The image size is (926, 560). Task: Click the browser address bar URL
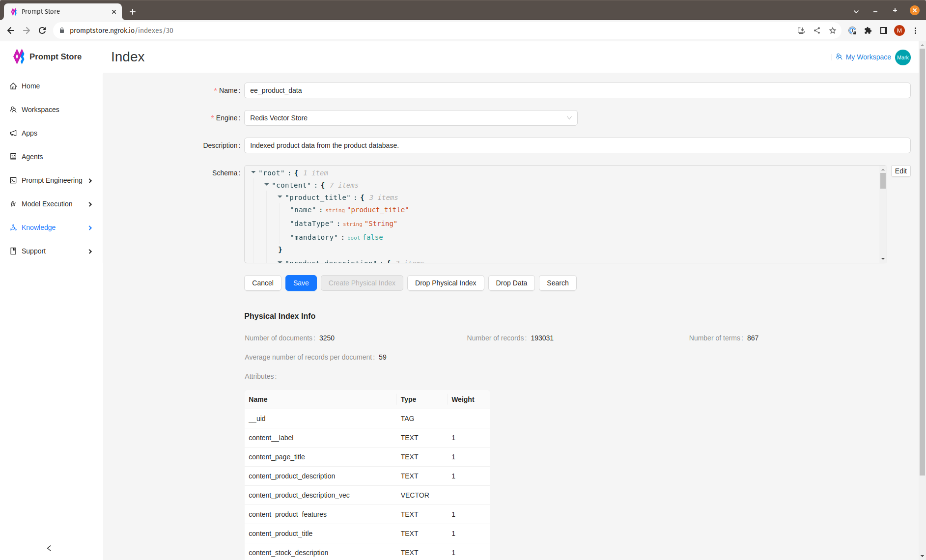121,30
